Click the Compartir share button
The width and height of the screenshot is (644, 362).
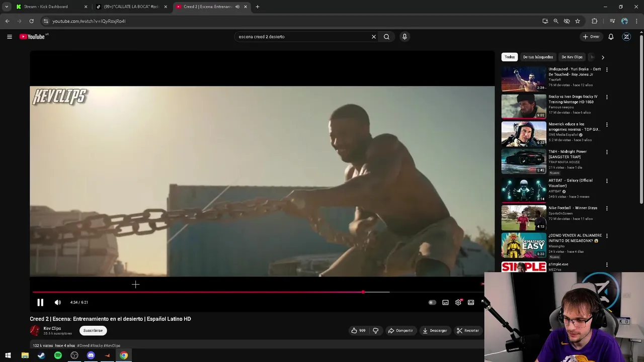pos(400,330)
